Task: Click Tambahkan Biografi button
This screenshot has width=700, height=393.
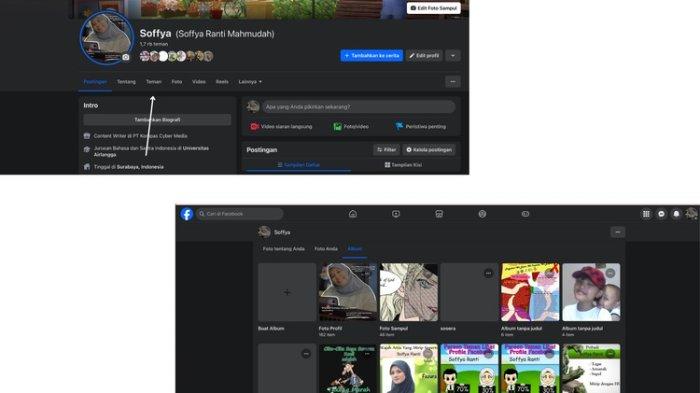Action: pyautogui.click(x=157, y=120)
